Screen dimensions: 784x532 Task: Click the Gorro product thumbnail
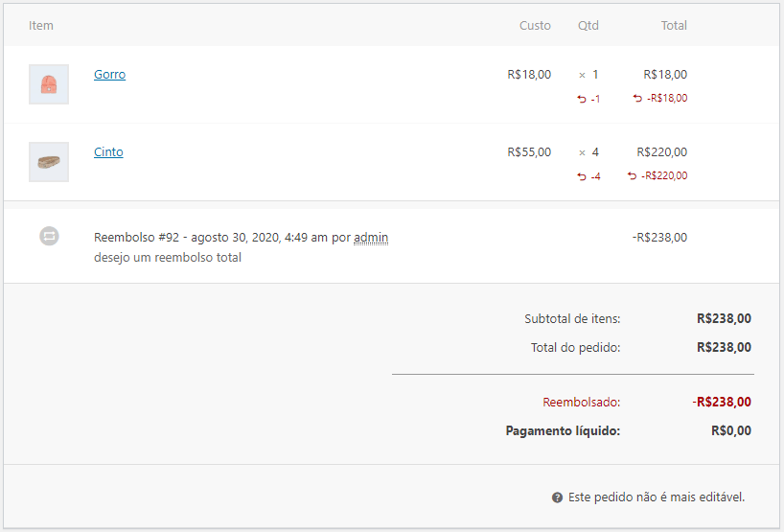[x=49, y=84]
